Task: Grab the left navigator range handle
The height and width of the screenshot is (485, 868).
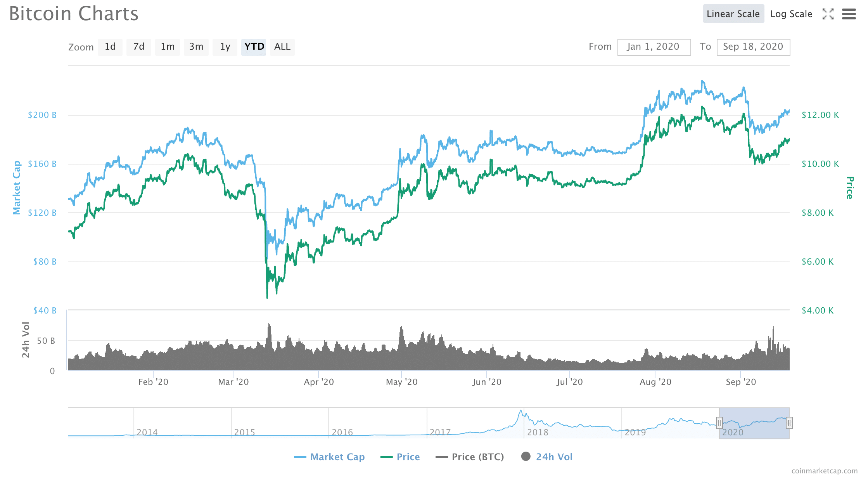Action: click(719, 423)
